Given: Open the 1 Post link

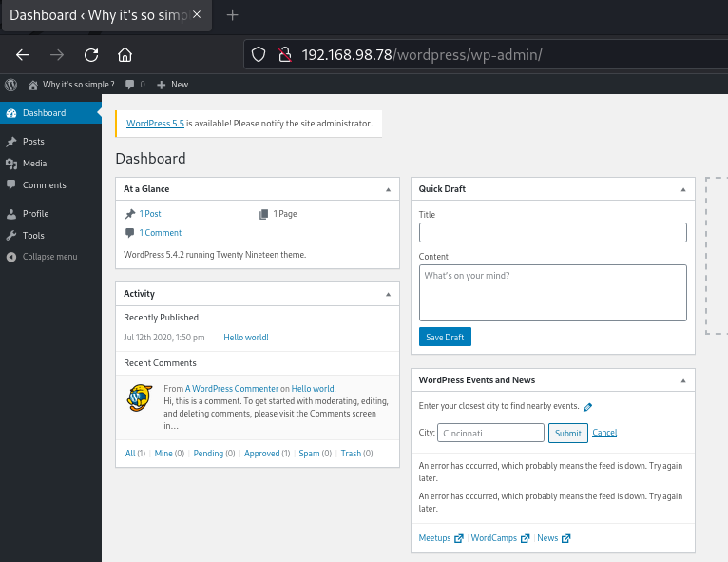Looking at the screenshot, I should (x=150, y=214).
